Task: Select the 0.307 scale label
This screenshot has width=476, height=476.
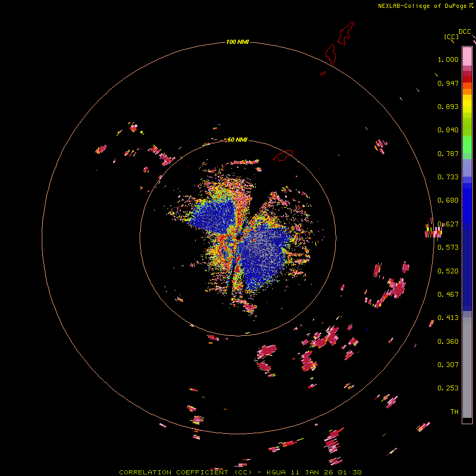Action: coord(448,365)
